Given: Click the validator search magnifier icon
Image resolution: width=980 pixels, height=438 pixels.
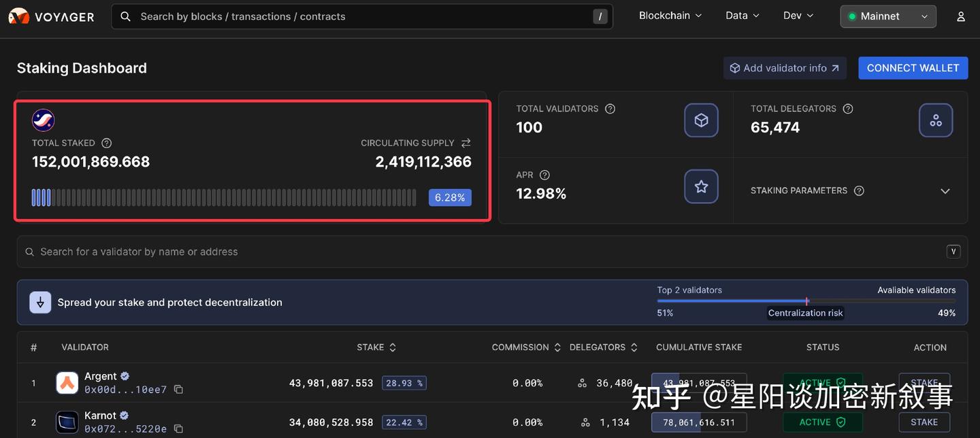Looking at the screenshot, I should click(x=29, y=252).
